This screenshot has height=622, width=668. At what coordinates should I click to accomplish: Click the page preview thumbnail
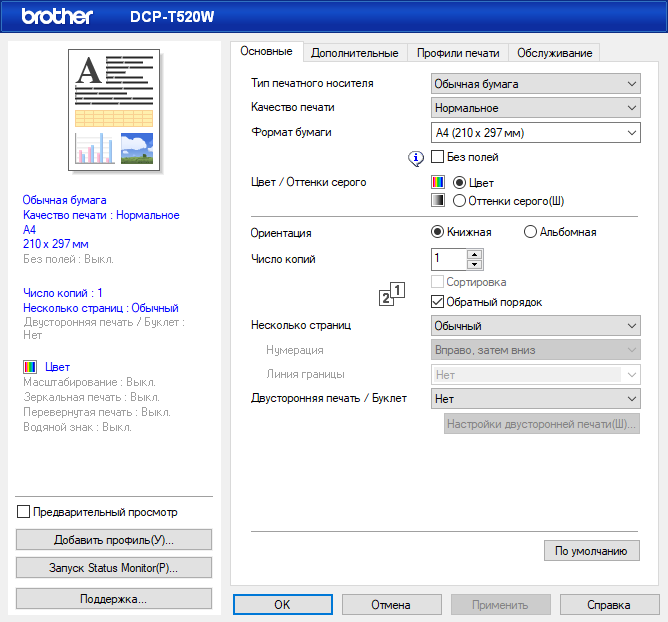coord(114,110)
